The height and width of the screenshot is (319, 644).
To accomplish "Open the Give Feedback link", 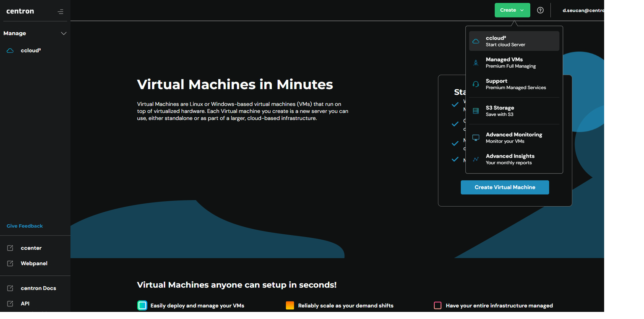I will coord(25,226).
